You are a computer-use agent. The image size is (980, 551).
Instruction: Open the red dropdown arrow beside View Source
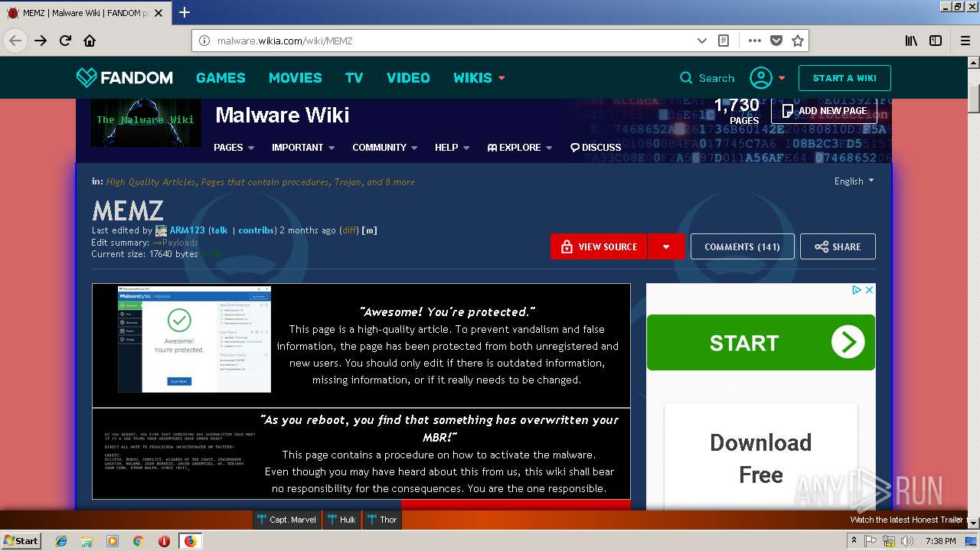pyautogui.click(x=666, y=246)
